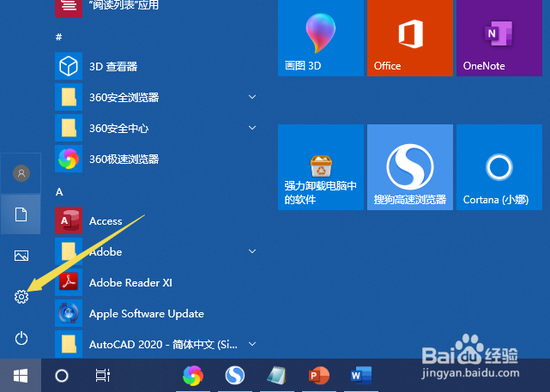The width and height of the screenshot is (550, 392).
Task: Launch the Access app icon
Action: coord(69,220)
